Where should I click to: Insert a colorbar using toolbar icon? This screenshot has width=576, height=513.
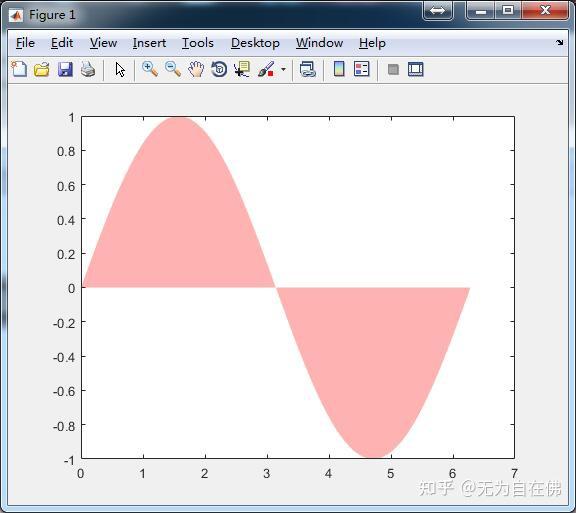[x=339, y=69]
